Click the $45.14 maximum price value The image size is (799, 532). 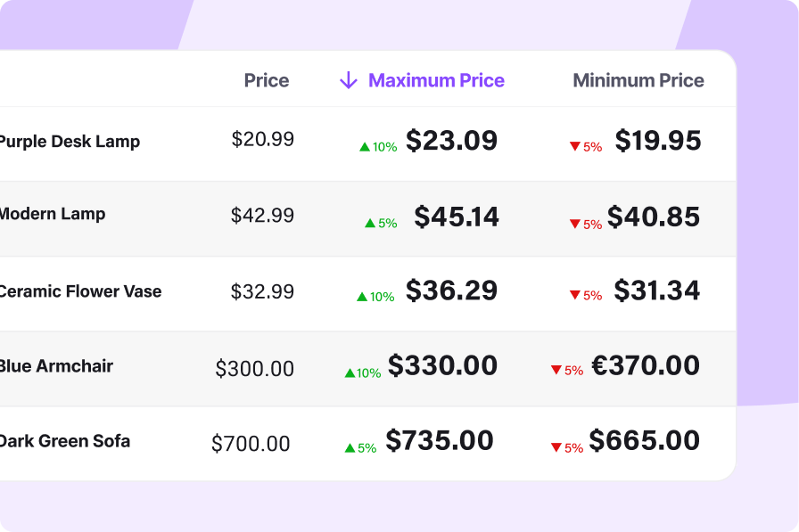point(456,217)
